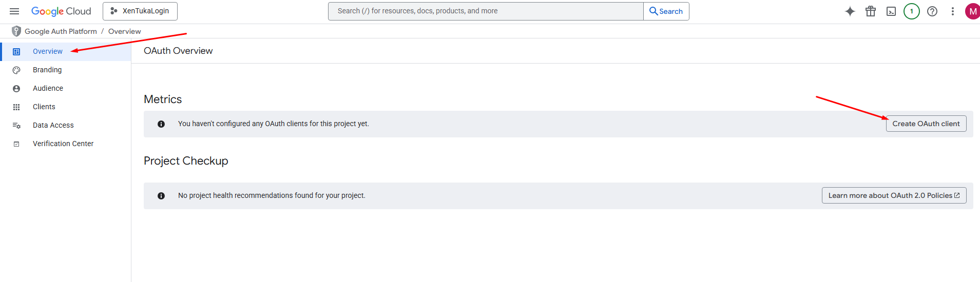
Task: Click the Audience person icon
Action: pyautogui.click(x=16, y=89)
